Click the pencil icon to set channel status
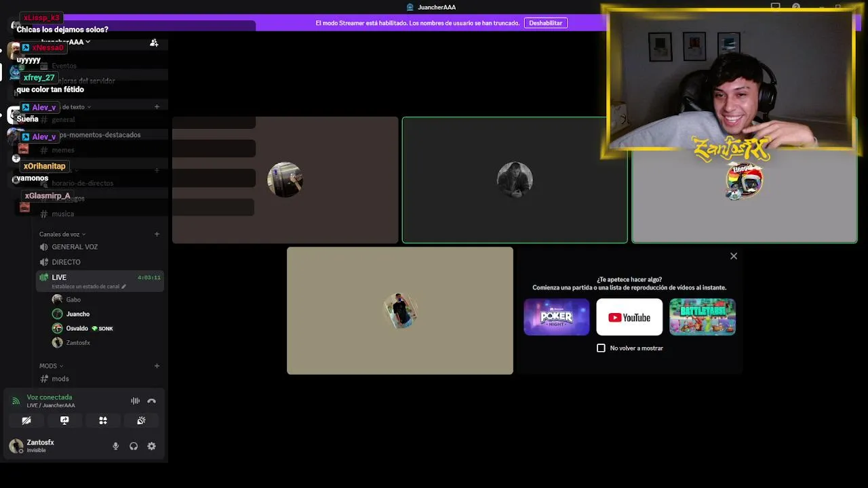 pos(123,287)
